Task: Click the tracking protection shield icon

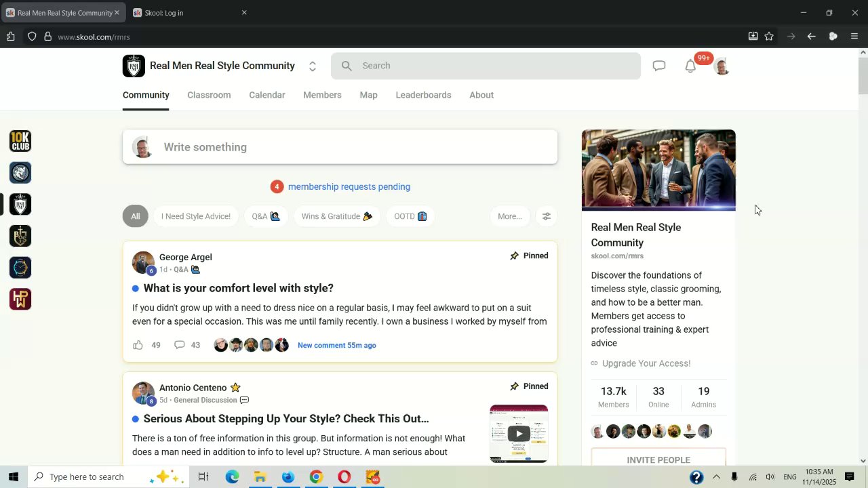Action: coord(32,37)
